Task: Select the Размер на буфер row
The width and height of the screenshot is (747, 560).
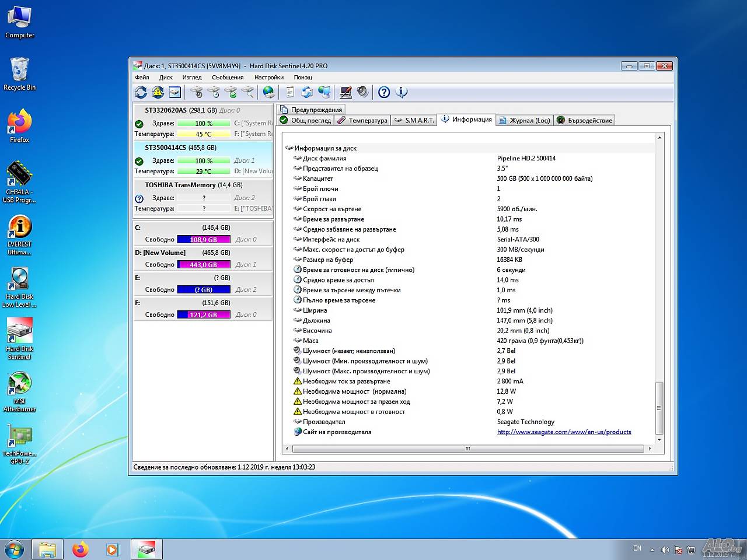Action: tap(469, 260)
